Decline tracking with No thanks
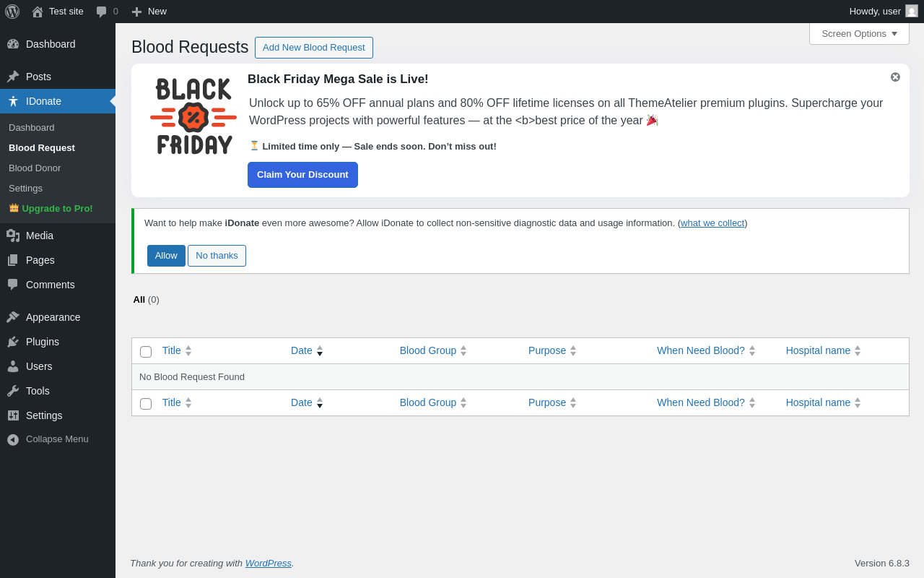This screenshot has width=924, height=578. (x=217, y=256)
